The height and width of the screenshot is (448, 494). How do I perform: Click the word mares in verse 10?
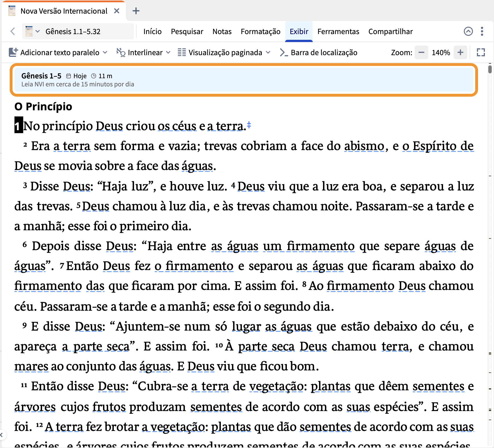click(31, 366)
